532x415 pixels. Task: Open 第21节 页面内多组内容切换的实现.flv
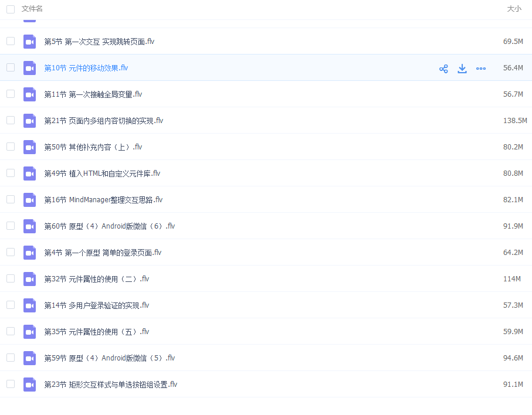pyautogui.click(x=103, y=121)
